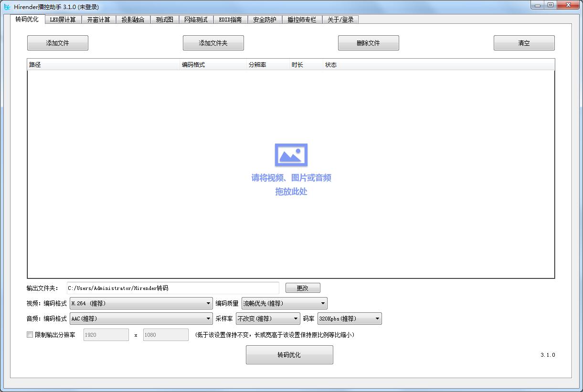The height and width of the screenshot is (392, 583).
Task: Open the 采样率 dropdown
Action: (268, 319)
